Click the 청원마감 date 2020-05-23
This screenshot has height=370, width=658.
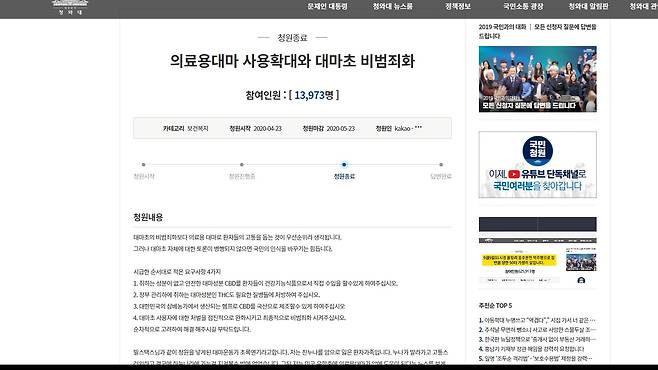click(x=329, y=128)
